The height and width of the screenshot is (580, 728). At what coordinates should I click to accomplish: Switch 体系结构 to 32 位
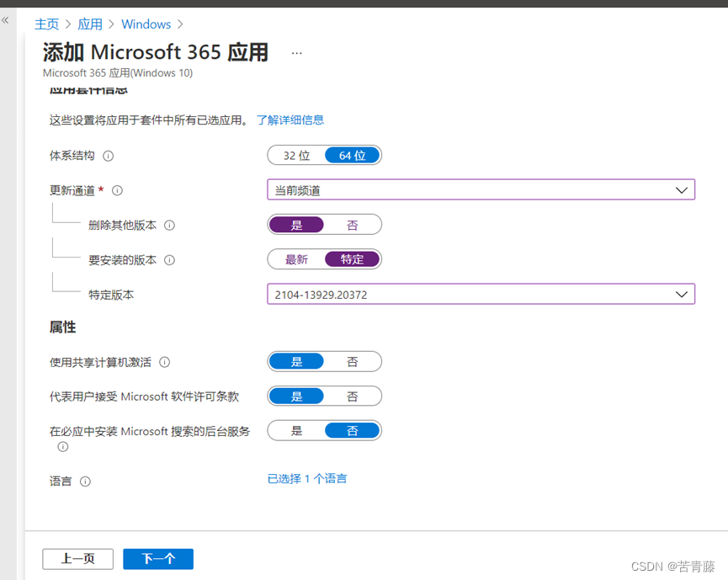click(x=295, y=155)
